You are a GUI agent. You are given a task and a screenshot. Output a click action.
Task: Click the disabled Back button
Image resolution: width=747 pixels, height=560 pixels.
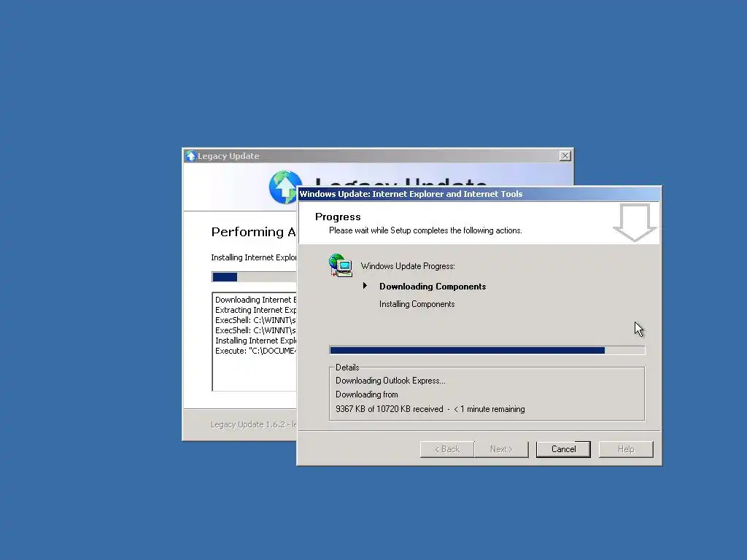point(447,449)
